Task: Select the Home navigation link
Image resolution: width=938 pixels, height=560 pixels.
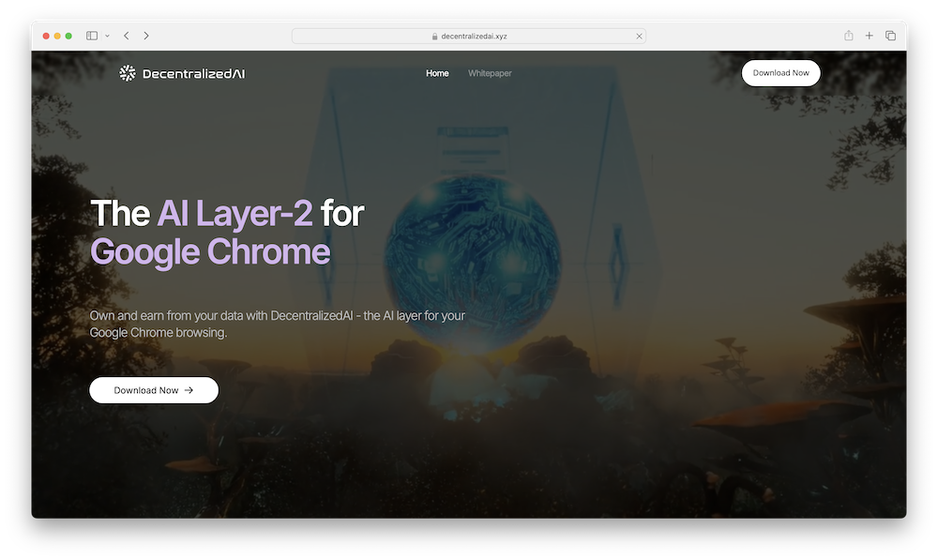Action: [437, 73]
